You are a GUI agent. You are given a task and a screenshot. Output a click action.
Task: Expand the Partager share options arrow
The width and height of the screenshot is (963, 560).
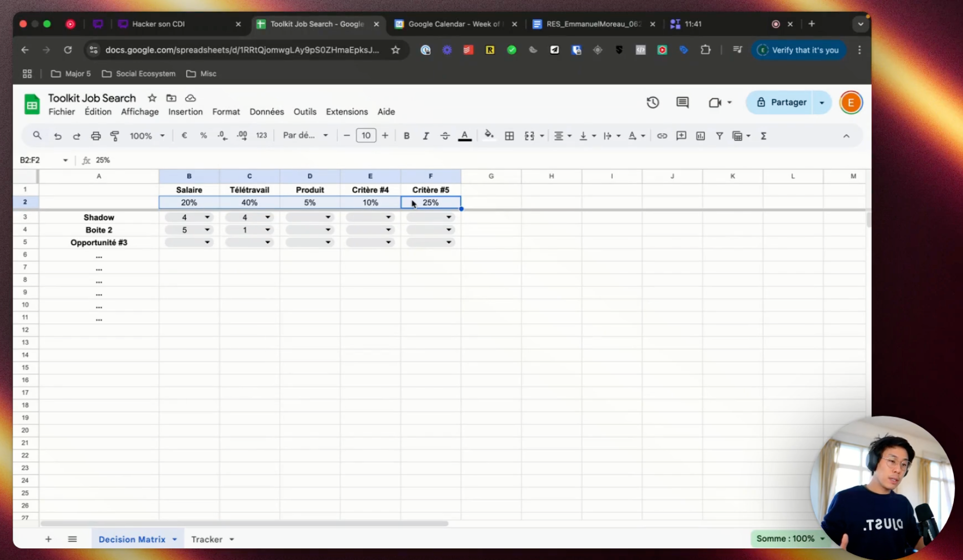(x=822, y=102)
